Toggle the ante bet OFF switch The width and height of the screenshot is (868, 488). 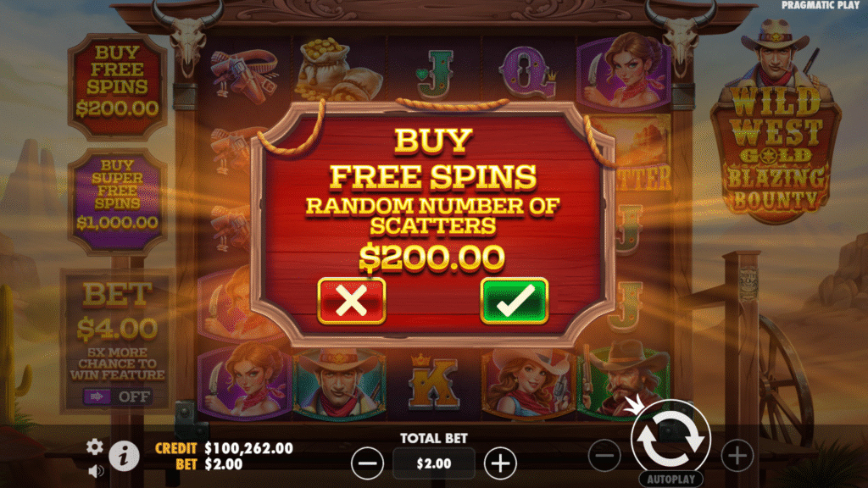117,396
